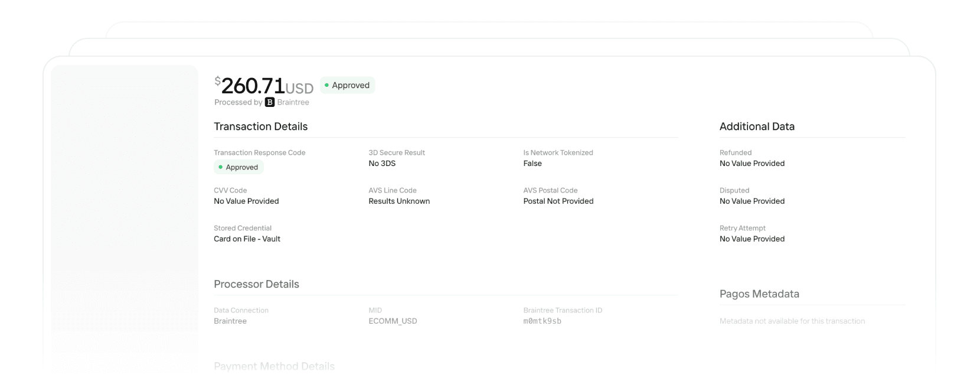The height and width of the screenshot is (384, 980).
Task: Click the ECOMM_USD MID value
Action: [393, 321]
